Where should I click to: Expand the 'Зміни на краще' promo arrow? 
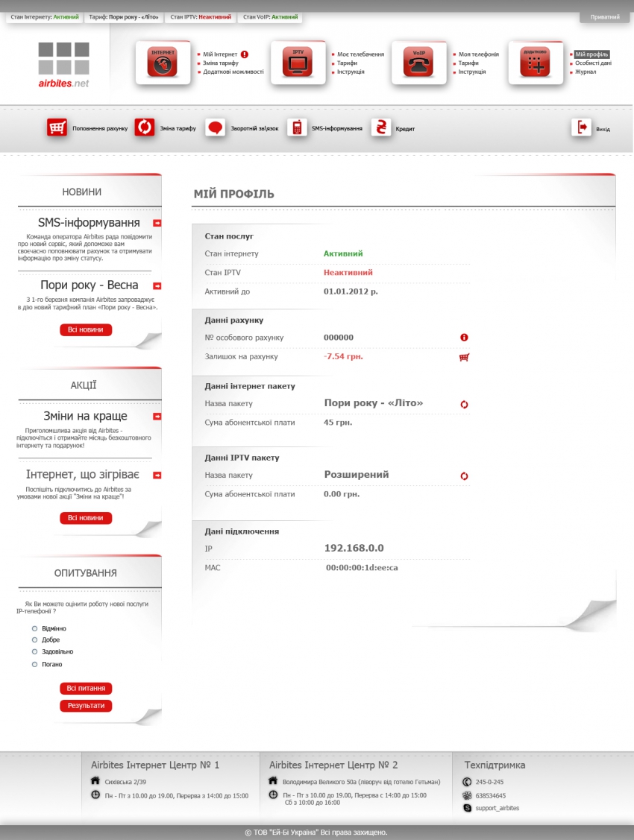157,417
